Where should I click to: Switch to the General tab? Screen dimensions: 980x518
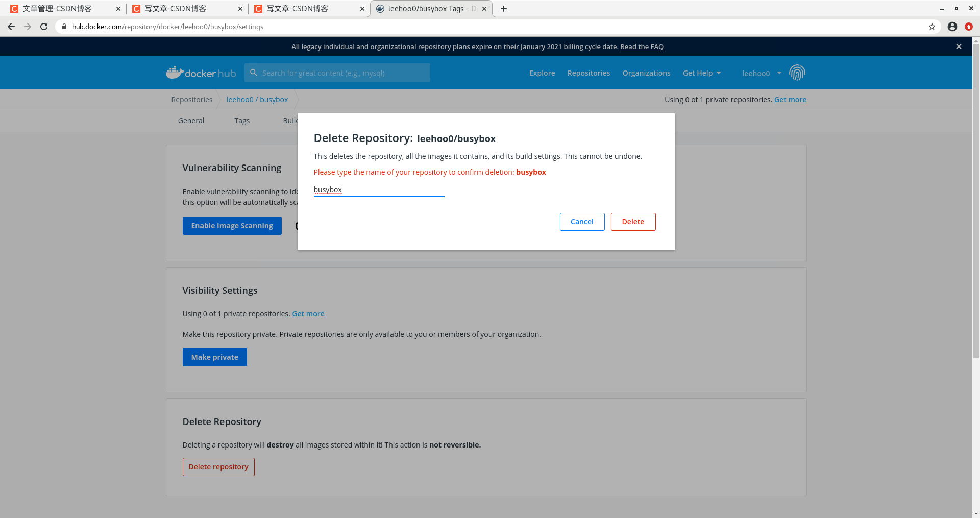(x=191, y=121)
